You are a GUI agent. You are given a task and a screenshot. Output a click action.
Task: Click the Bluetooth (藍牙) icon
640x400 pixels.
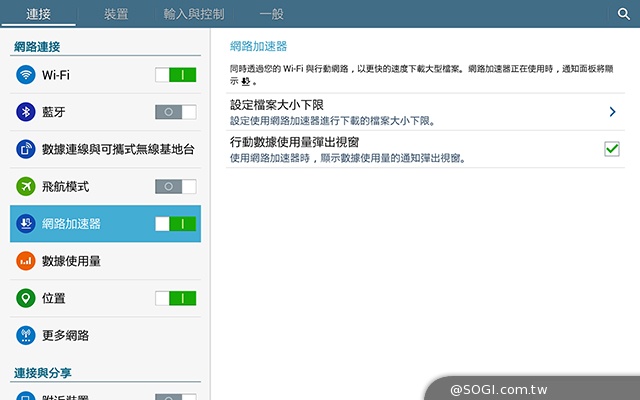pos(26,112)
